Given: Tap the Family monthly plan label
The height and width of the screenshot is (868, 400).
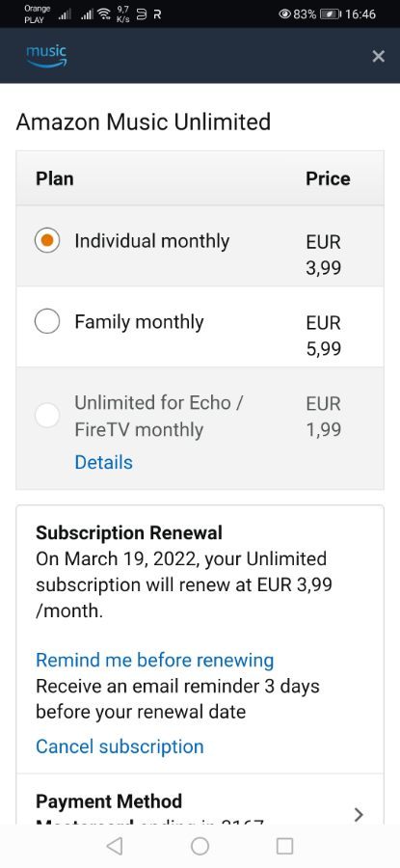Looking at the screenshot, I should pos(139,321).
